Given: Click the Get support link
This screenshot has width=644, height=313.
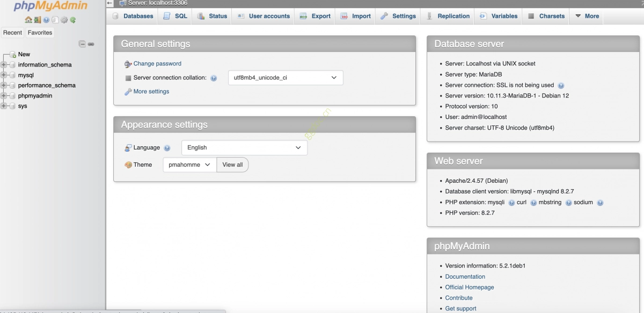Looking at the screenshot, I should 460,309.
